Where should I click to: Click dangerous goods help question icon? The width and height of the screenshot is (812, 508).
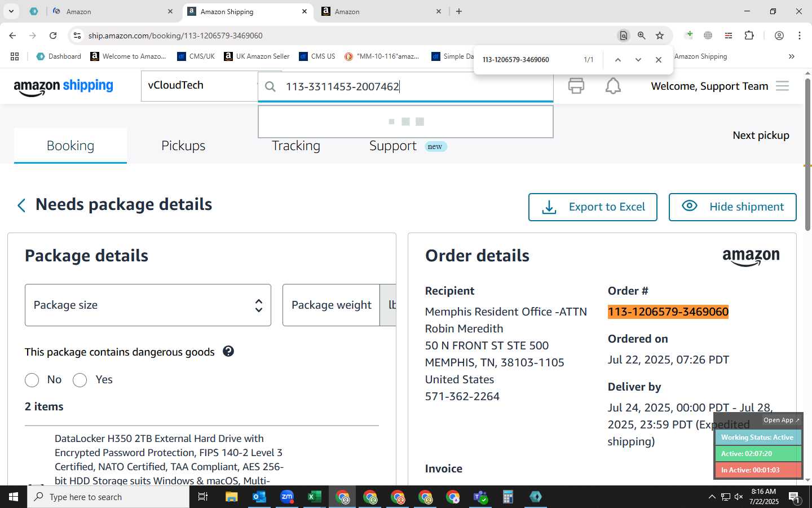228,351
